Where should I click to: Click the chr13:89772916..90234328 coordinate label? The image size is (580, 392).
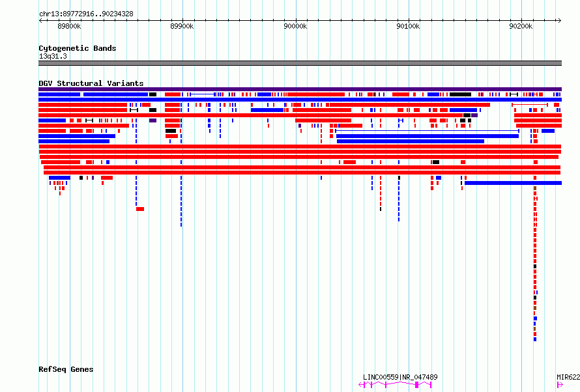pos(86,14)
